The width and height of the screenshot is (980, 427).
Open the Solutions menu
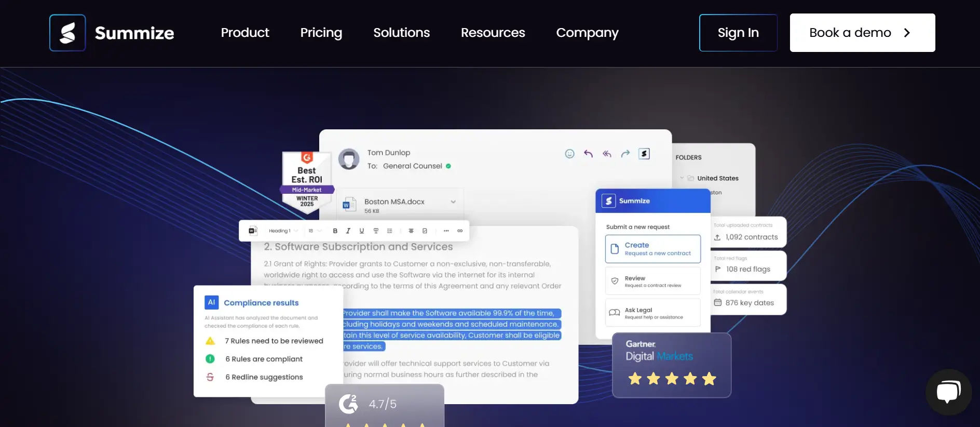pyautogui.click(x=402, y=33)
